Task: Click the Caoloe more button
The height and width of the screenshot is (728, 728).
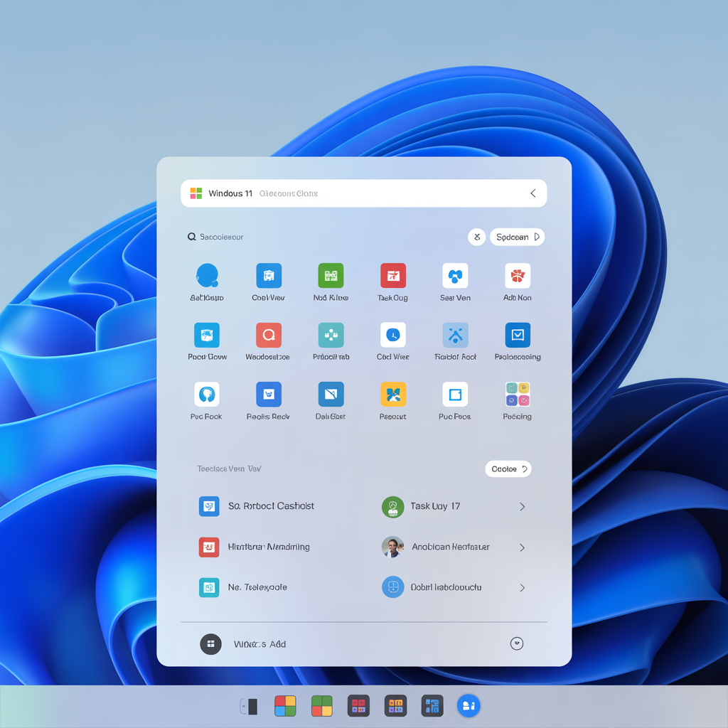Action: coord(508,469)
